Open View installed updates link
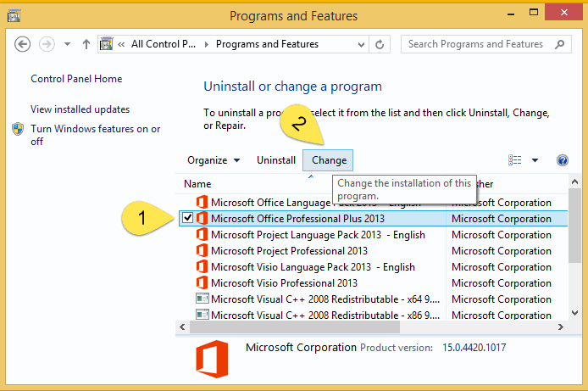The width and height of the screenshot is (588, 391). pyautogui.click(x=80, y=109)
